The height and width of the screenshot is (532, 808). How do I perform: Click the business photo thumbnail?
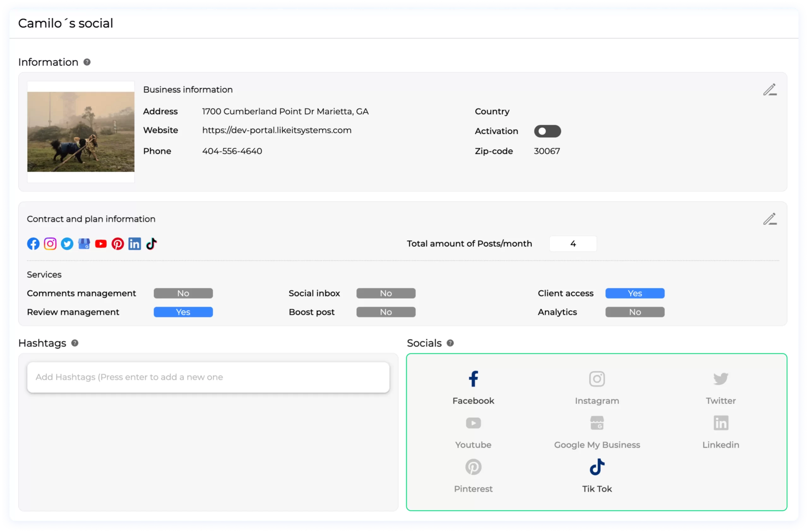[x=81, y=132]
